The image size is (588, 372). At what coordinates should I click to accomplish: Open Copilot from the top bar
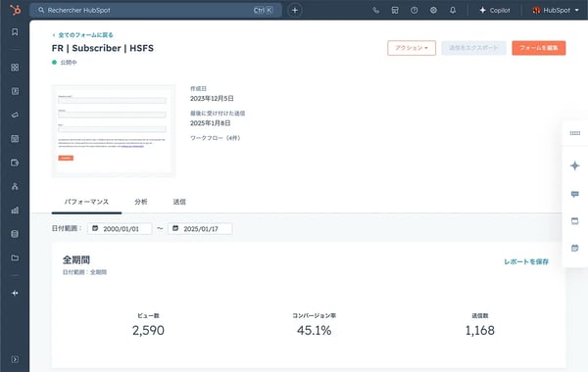(495, 10)
